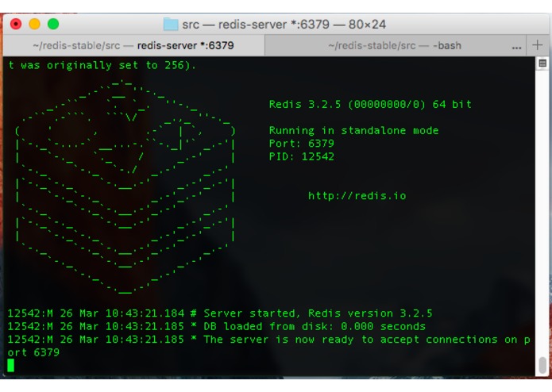Screen dimensions: 552x392
Task: Open the new tab plus button
Action: (537, 45)
